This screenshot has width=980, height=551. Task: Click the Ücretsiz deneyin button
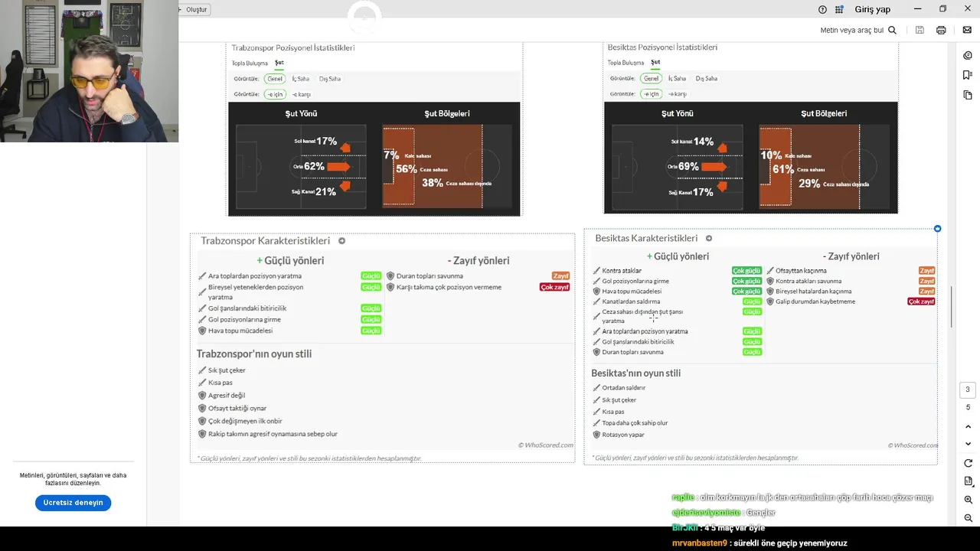coord(73,503)
